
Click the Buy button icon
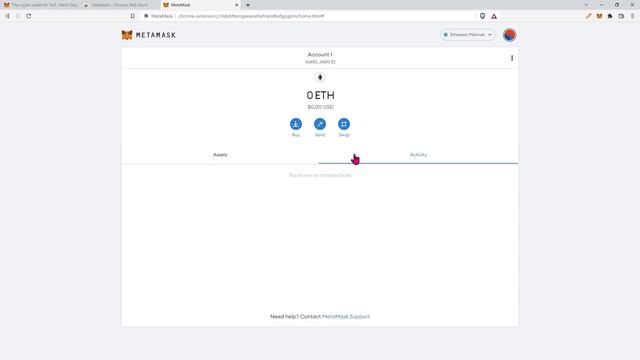click(x=296, y=124)
